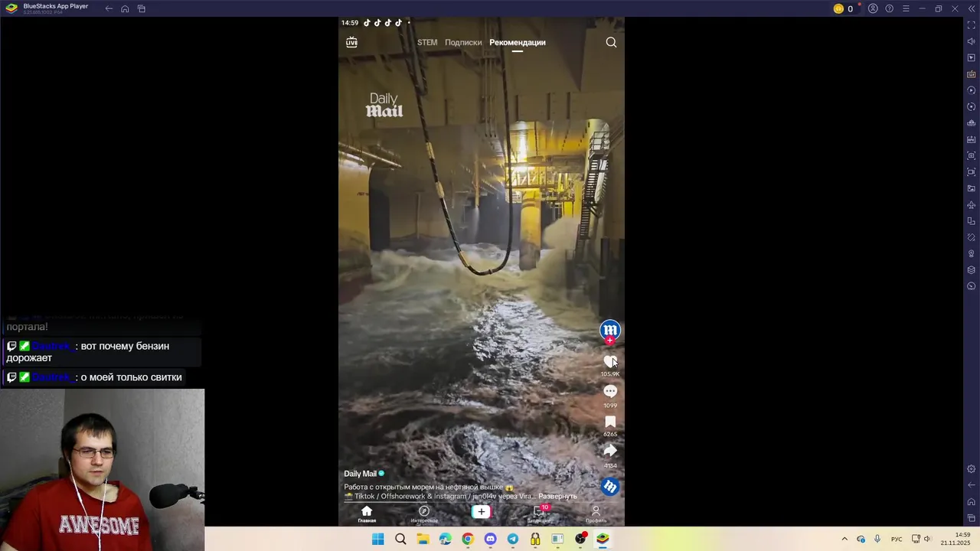Open BlueStacks keyboard controls icon
The height and width of the screenshot is (551, 980).
tap(972, 74)
